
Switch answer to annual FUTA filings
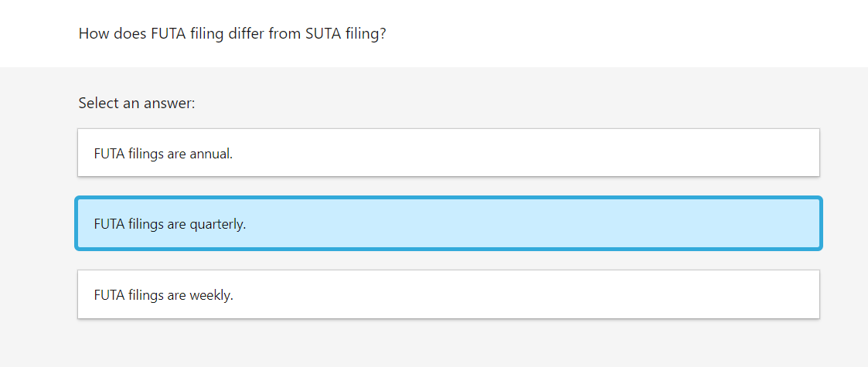click(x=448, y=153)
